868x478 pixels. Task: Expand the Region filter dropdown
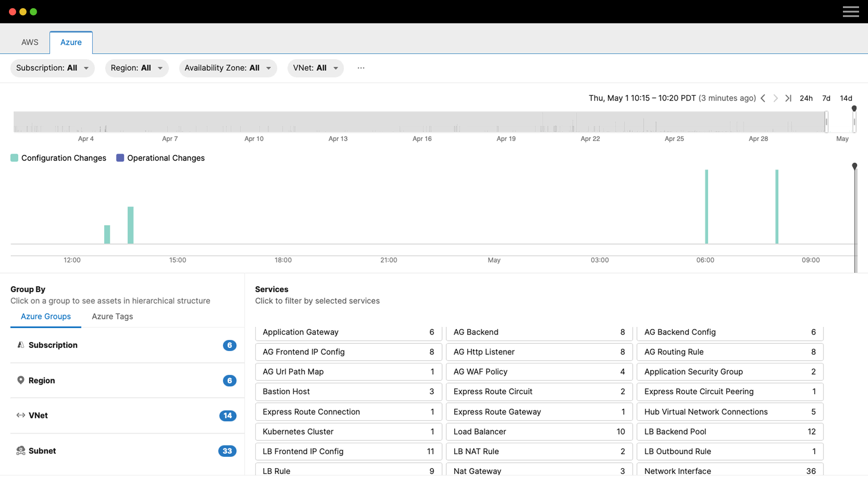tap(136, 68)
